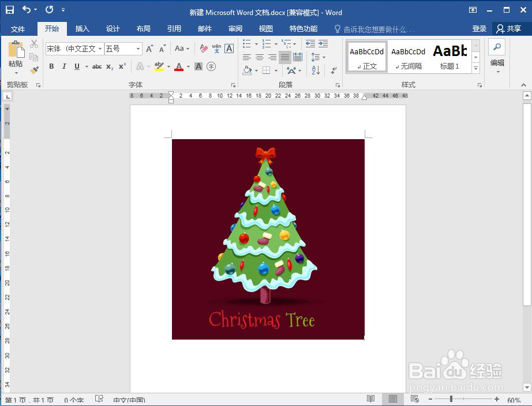Apply yellow text highlight color
The width and height of the screenshot is (532, 406).
point(159,66)
